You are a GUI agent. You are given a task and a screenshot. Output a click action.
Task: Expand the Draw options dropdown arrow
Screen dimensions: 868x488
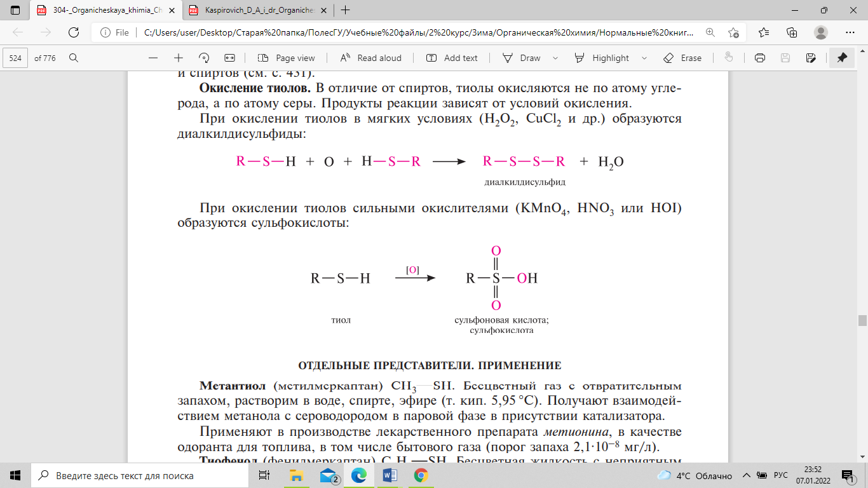click(555, 58)
